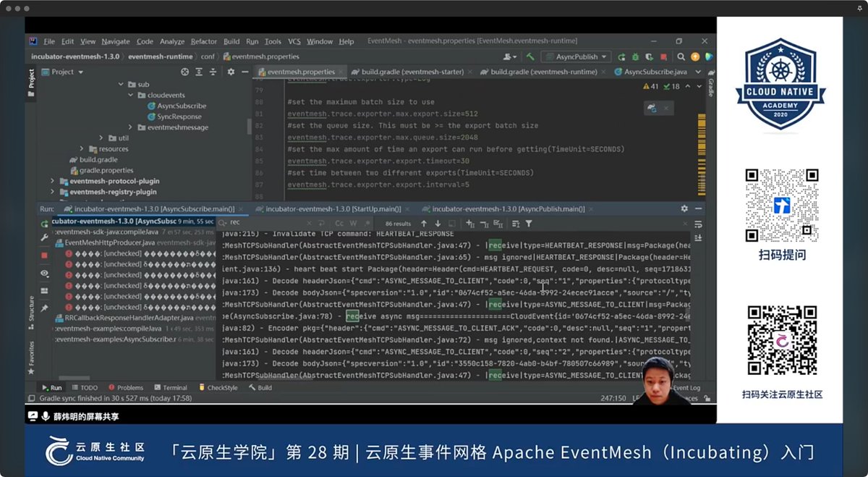Click the Expand All icon in Project panel
This screenshot has width=868, height=477.
point(198,72)
